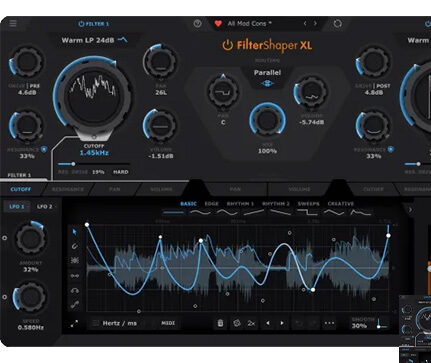
Task: Toggle Filter 1 resonance blue link icon
Action: pos(44,150)
